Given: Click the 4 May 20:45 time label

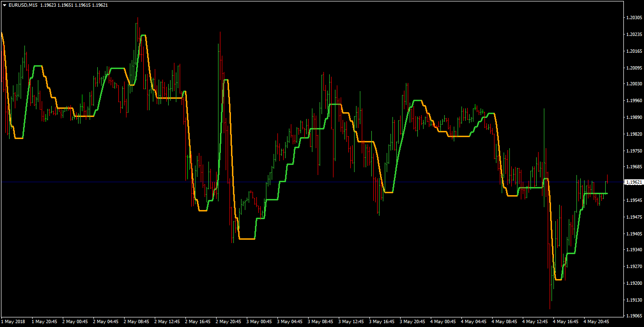Looking at the screenshot, I should [597, 322].
